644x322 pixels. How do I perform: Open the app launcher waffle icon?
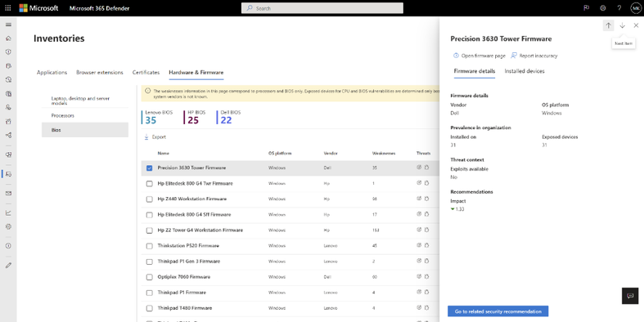pos(8,8)
